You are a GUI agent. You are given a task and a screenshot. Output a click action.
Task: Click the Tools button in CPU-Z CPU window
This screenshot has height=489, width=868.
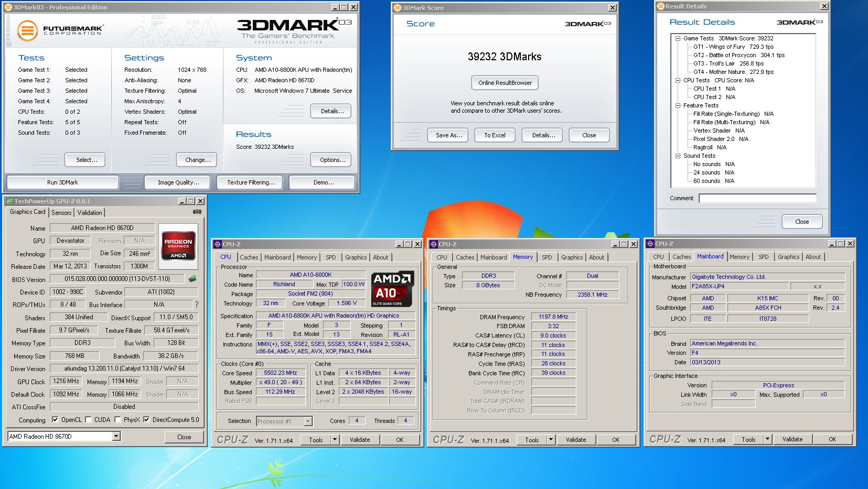point(316,440)
